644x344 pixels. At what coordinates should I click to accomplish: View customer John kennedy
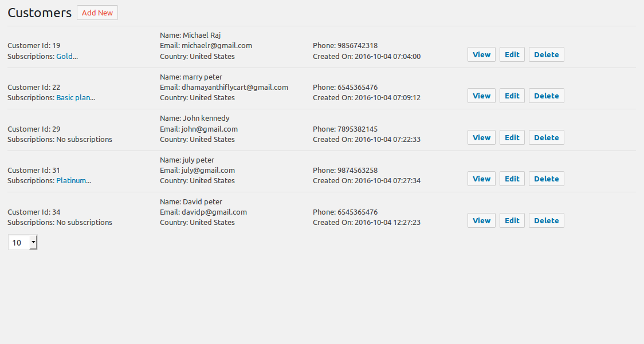[481, 137]
